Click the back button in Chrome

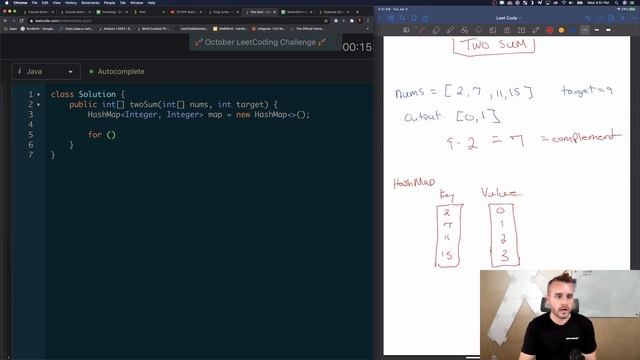[5, 20]
